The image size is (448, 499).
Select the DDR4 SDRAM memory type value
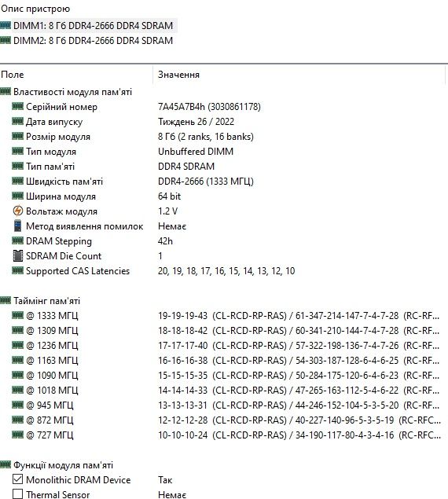click(186, 167)
